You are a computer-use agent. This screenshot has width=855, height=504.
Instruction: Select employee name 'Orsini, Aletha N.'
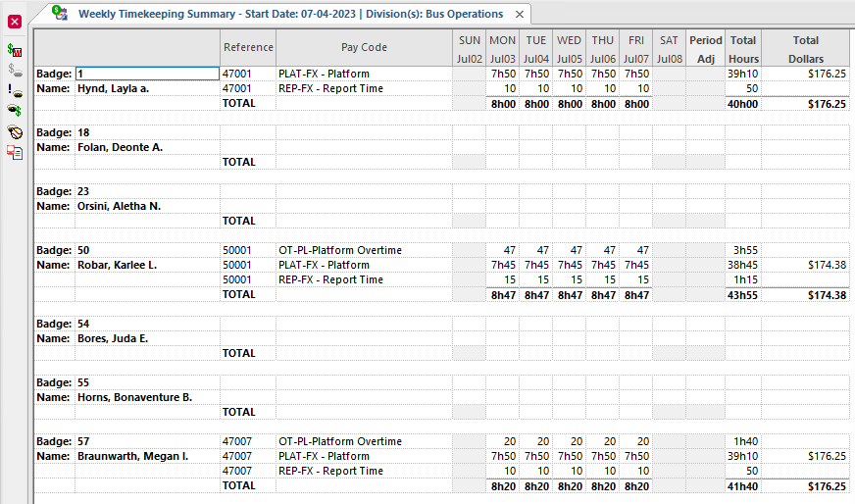pyautogui.click(x=119, y=206)
